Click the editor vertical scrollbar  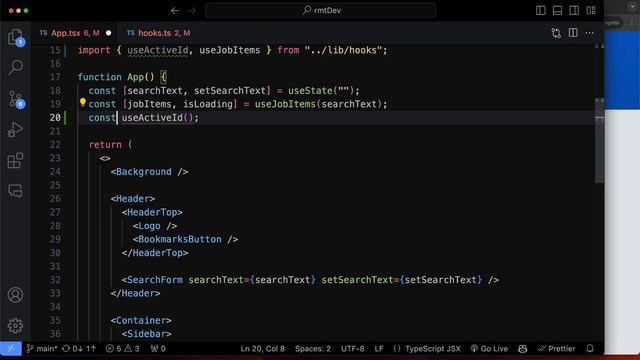point(599,140)
